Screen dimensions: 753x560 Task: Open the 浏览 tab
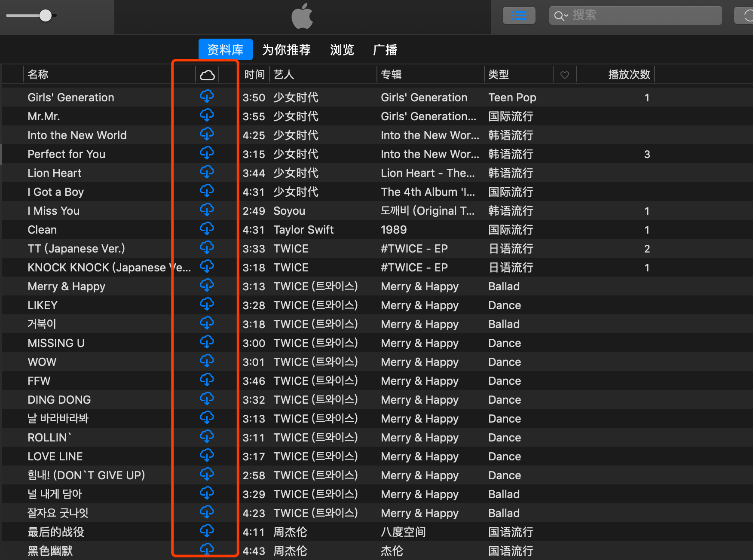pos(342,50)
